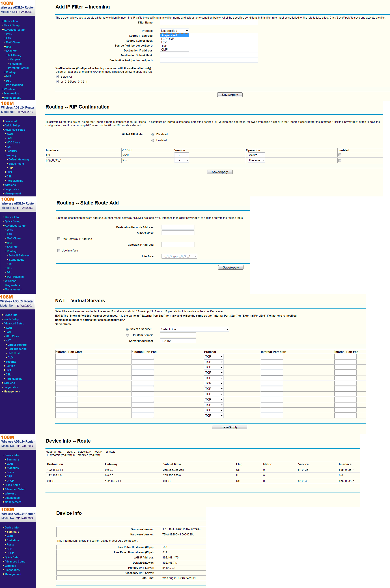
Task: Open the Select One service dropdown
Action: (194, 329)
